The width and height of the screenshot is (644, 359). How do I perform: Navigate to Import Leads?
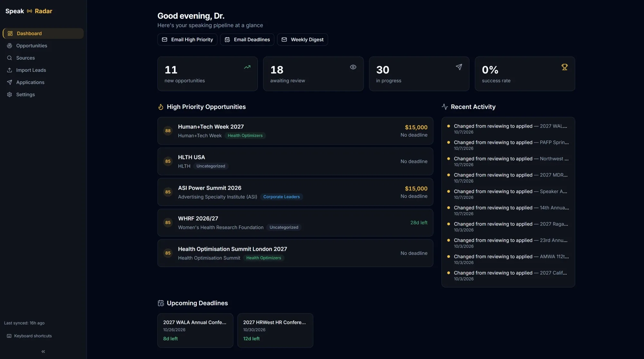[43, 70]
